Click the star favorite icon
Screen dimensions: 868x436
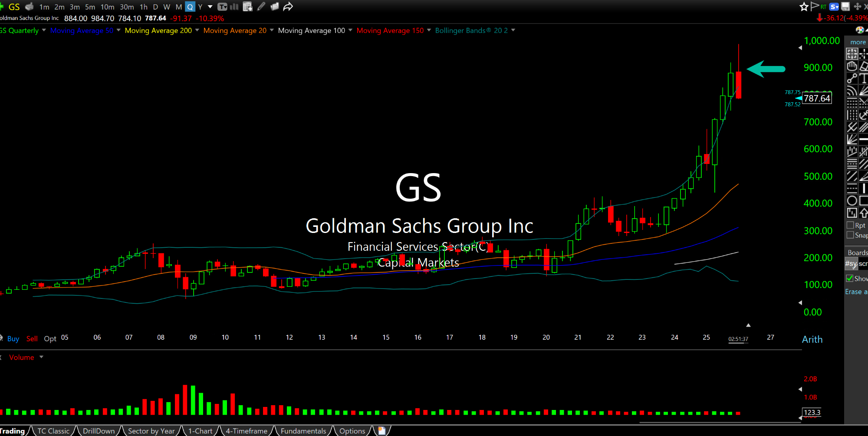coord(804,7)
